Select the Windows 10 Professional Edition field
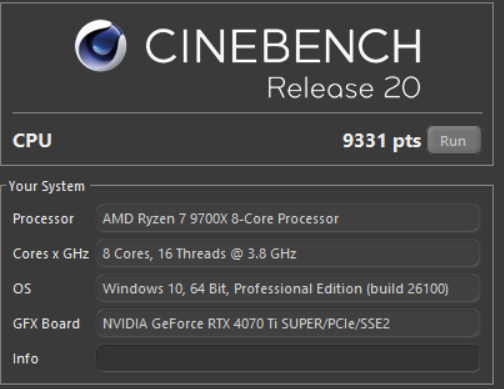 tap(288, 289)
